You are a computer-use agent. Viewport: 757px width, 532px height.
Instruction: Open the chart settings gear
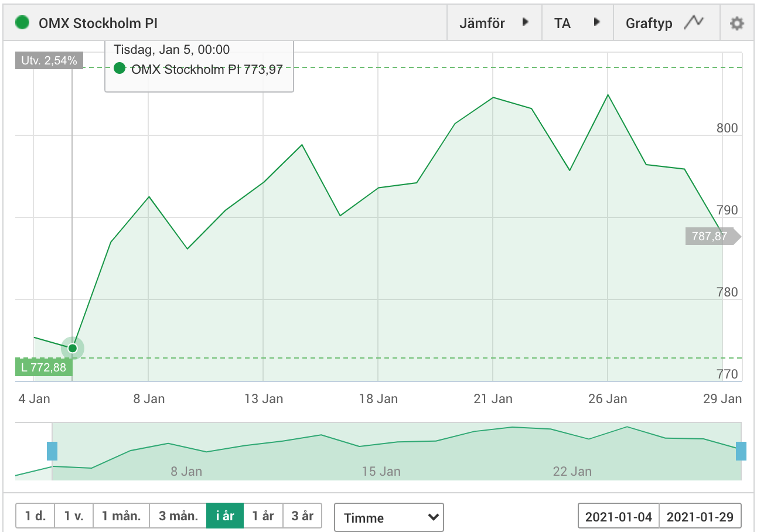pos(736,23)
